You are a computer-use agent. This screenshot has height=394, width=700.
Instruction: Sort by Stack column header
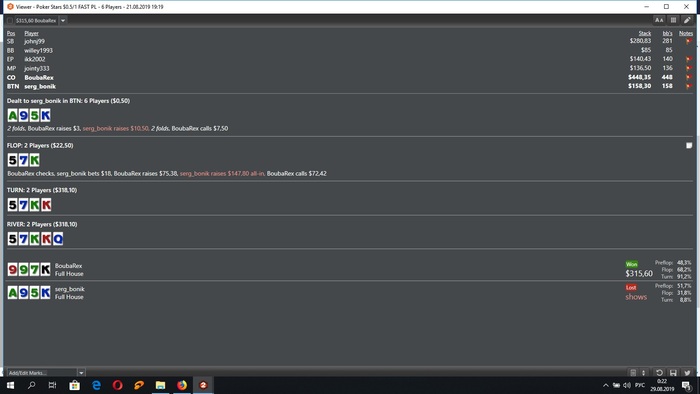[645, 33]
